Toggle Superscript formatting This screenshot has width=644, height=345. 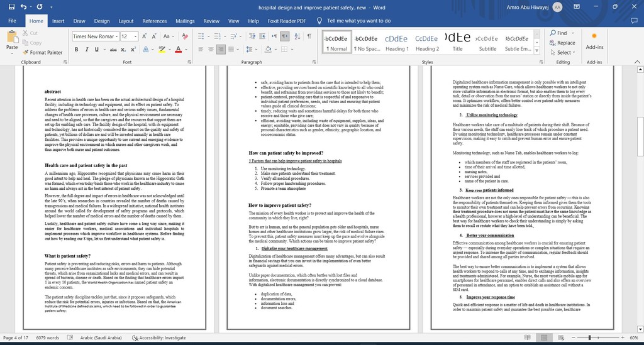tap(133, 50)
